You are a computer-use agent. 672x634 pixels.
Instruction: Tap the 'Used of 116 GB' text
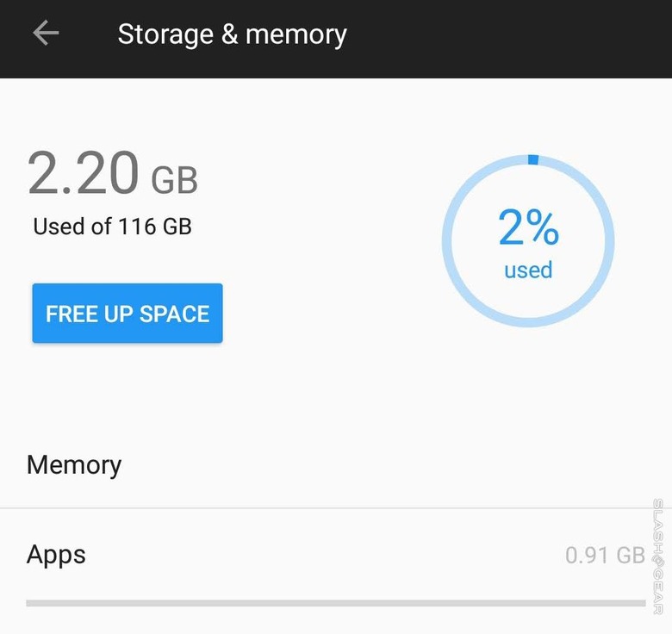(x=112, y=227)
